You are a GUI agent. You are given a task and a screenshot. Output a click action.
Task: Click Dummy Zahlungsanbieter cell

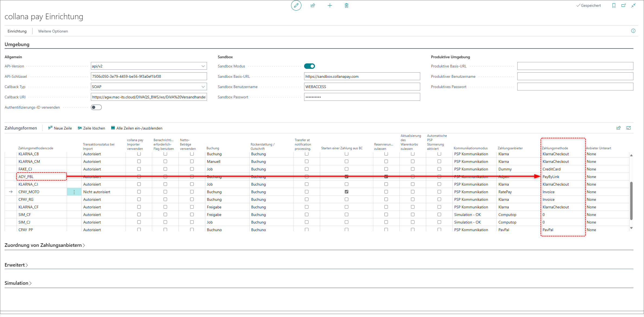click(518, 169)
